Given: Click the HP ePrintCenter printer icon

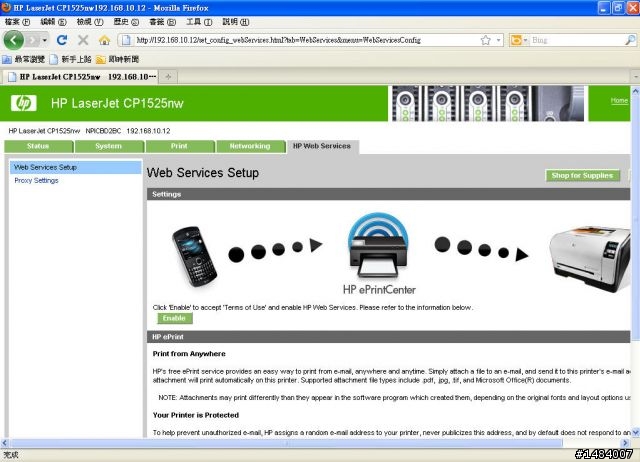Looking at the screenshot, I should (378, 245).
